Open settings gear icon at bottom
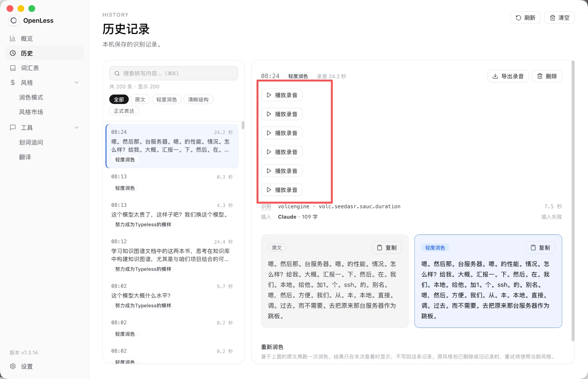The width and height of the screenshot is (588, 379). tap(13, 366)
